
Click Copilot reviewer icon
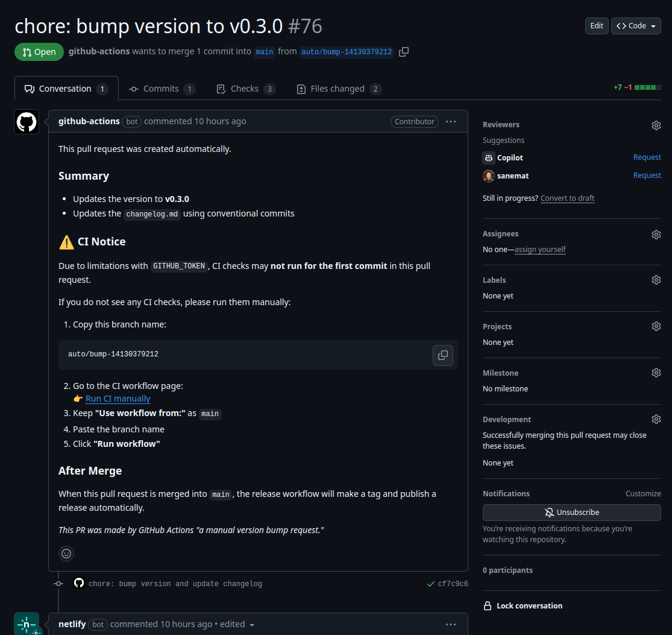(489, 158)
